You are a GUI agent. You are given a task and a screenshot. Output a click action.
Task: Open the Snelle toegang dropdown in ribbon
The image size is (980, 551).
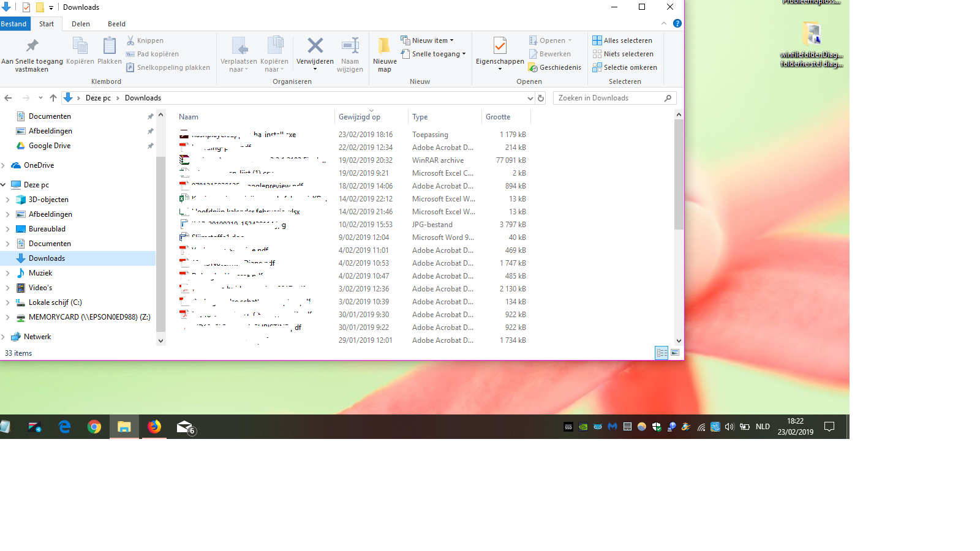coord(433,54)
